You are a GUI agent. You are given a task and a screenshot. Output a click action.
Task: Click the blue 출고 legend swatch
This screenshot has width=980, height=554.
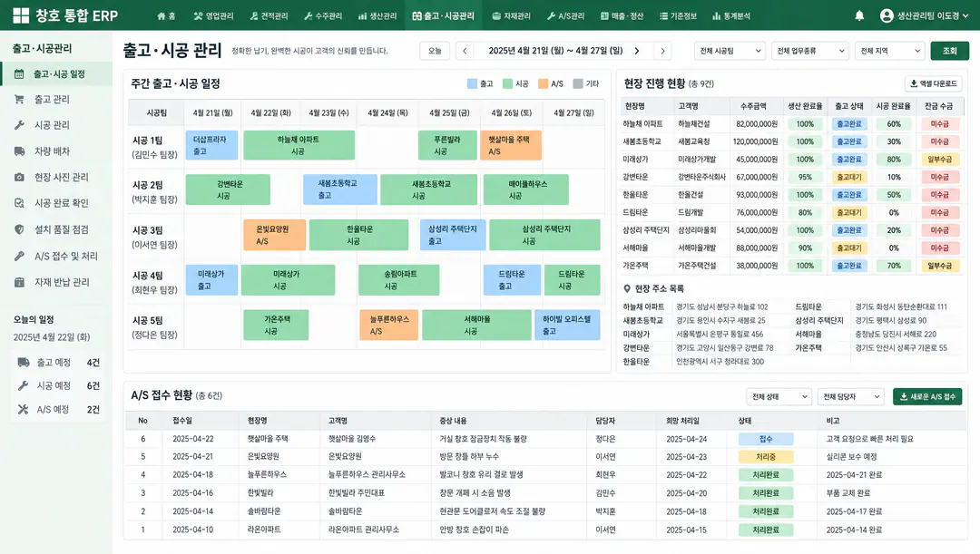[x=472, y=83]
